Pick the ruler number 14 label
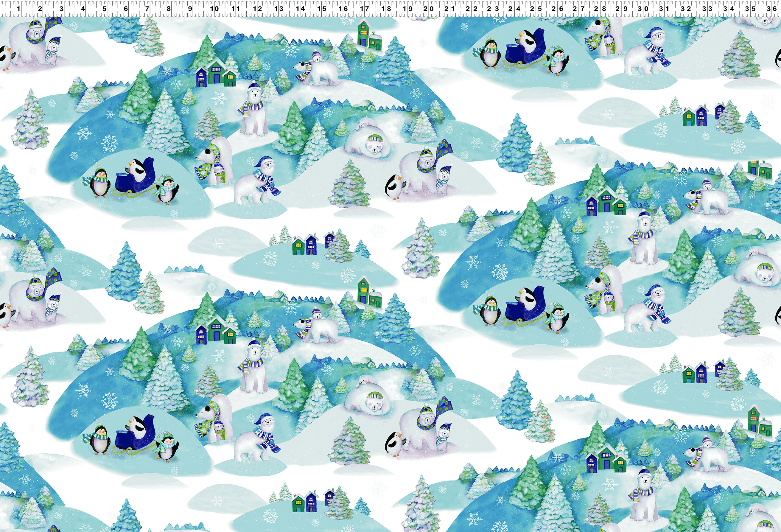 [x=300, y=9]
